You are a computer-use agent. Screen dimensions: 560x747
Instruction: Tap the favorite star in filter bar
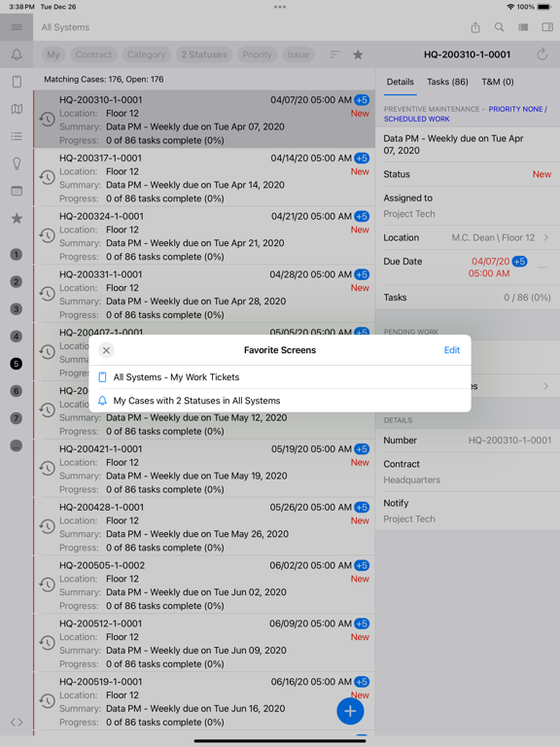[x=358, y=54]
